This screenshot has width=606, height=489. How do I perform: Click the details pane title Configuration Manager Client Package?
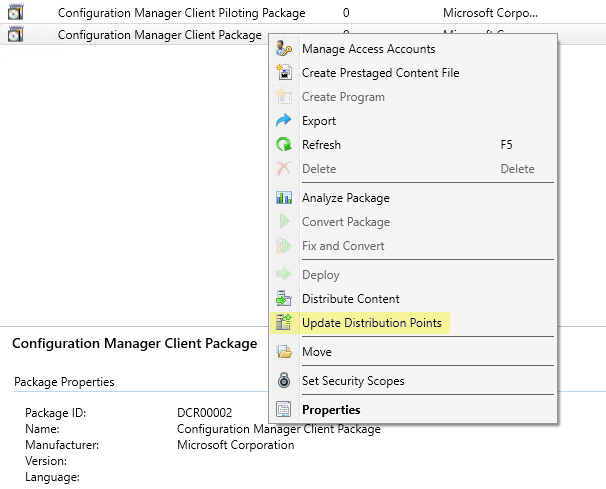coord(134,343)
